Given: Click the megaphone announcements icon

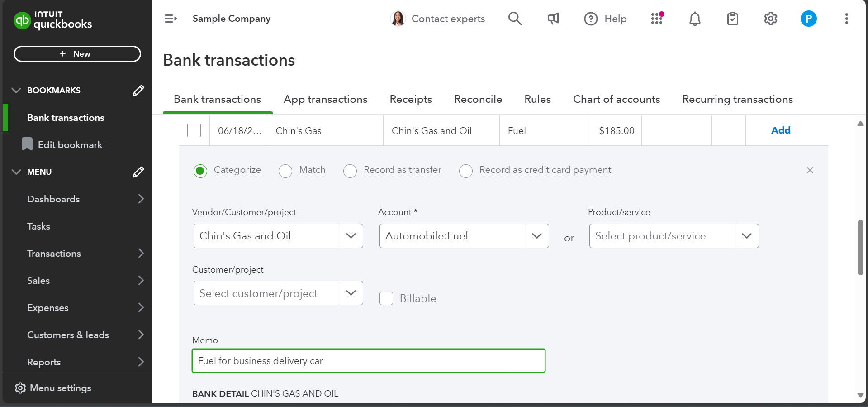Looking at the screenshot, I should click(553, 19).
